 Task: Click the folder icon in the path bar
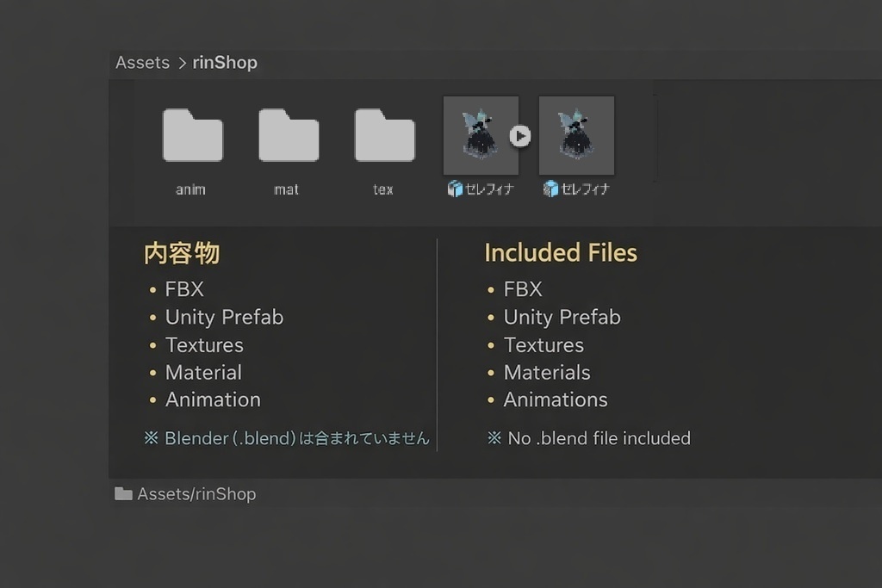point(123,493)
